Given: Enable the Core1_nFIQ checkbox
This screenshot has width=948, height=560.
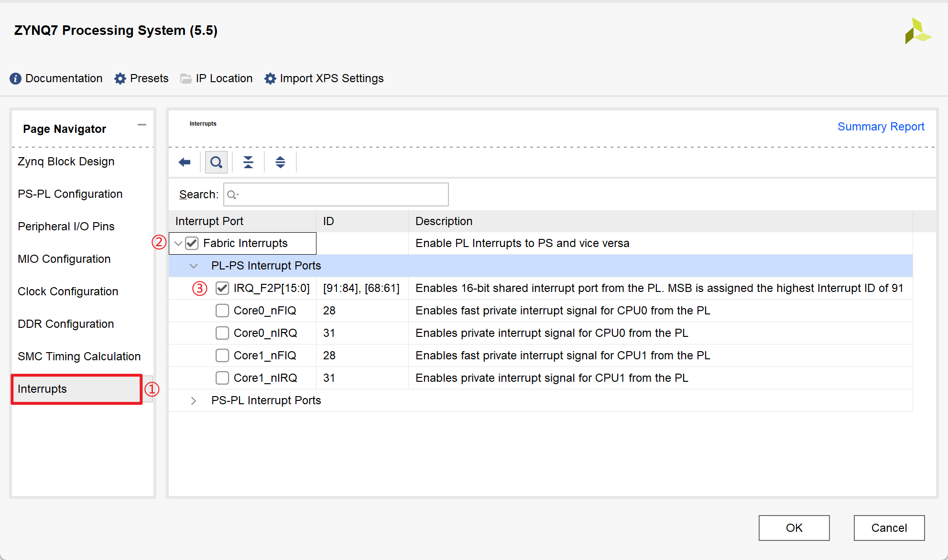Looking at the screenshot, I should 222,355.
